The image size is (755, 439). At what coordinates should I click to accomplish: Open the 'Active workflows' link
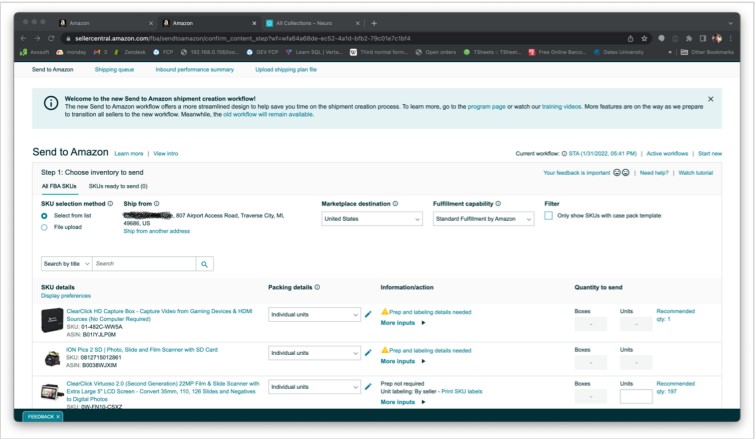point(667,154)
